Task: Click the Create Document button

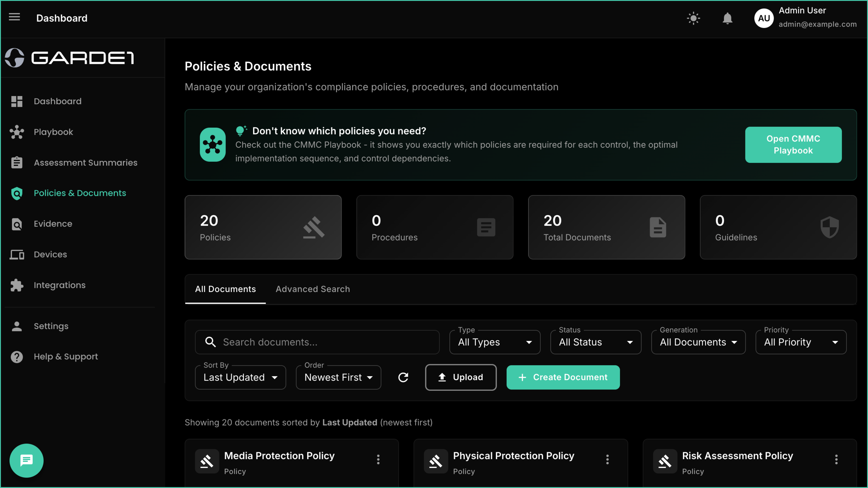Action: [x=563, y=377]
